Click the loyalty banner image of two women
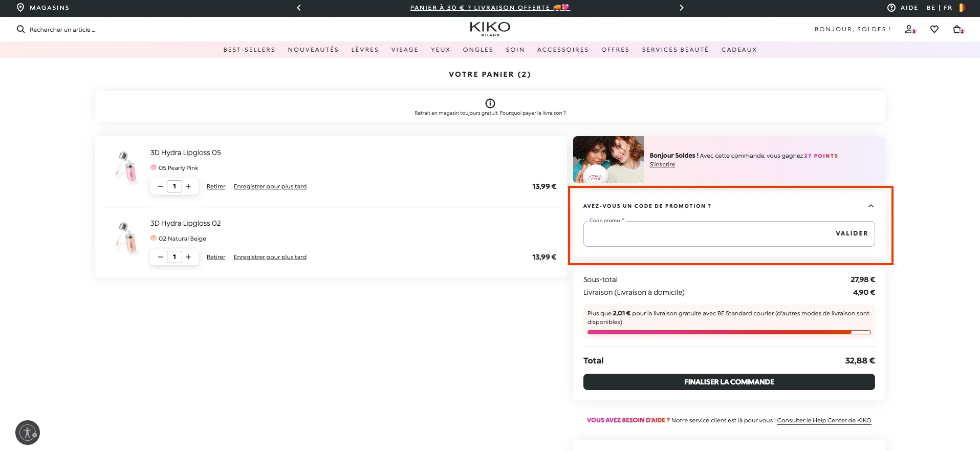 click(x=608, y=160)
